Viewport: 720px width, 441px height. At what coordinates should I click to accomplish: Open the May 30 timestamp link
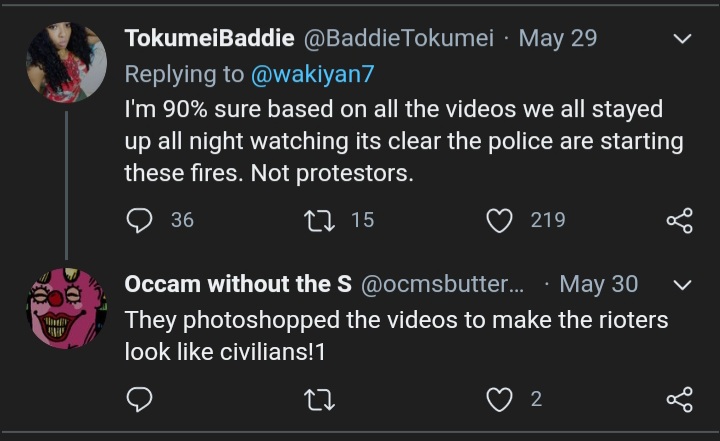[x=599, y=284]
